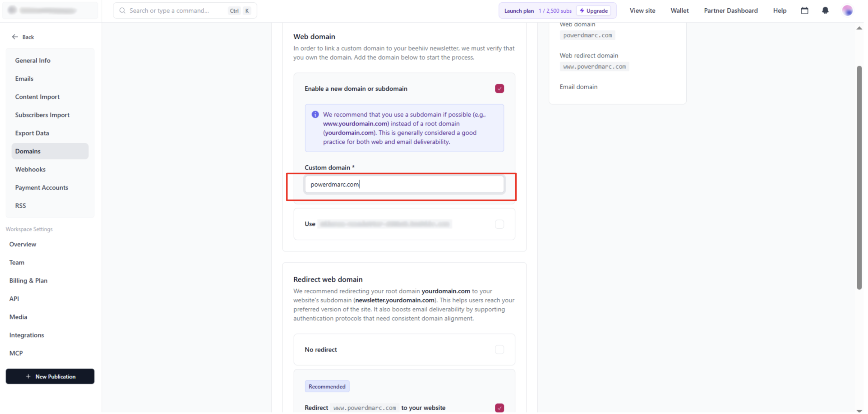
Task: Click the Help button in top bar
Action: click(x=779, y=10)
